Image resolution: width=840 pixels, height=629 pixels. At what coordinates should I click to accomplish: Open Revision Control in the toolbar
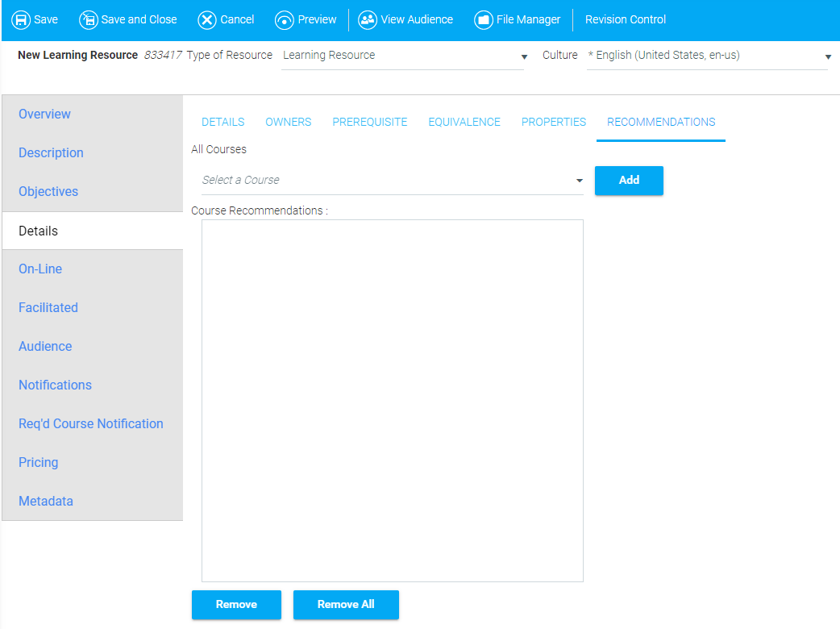626,19
